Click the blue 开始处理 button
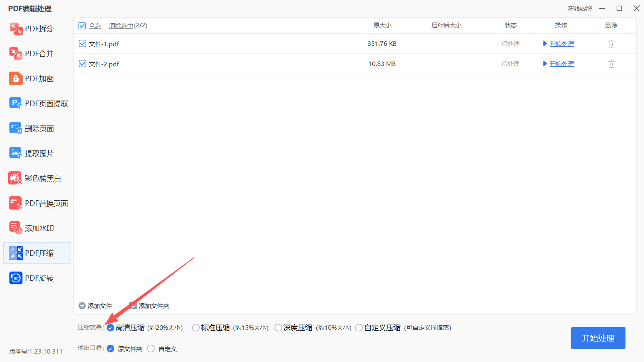 click(598, 338)
